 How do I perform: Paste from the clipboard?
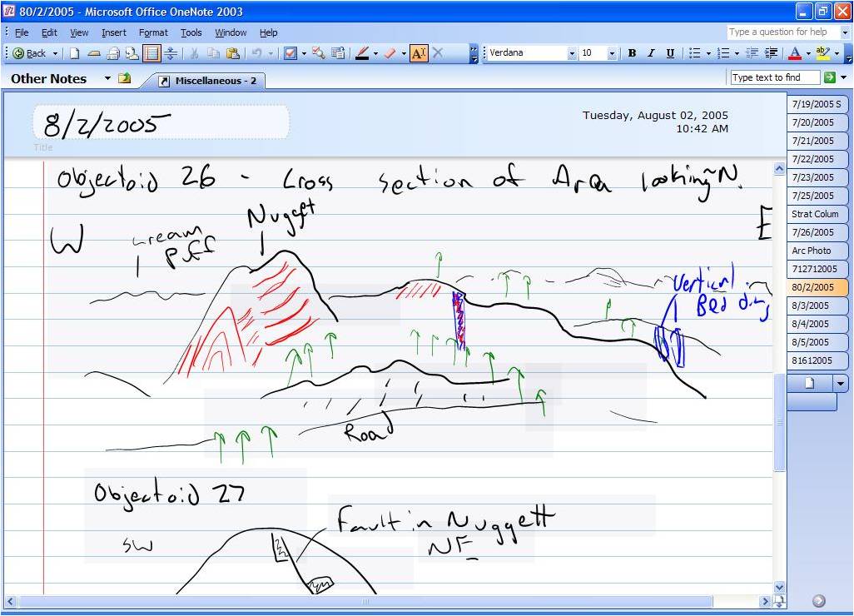coord(235,53)
